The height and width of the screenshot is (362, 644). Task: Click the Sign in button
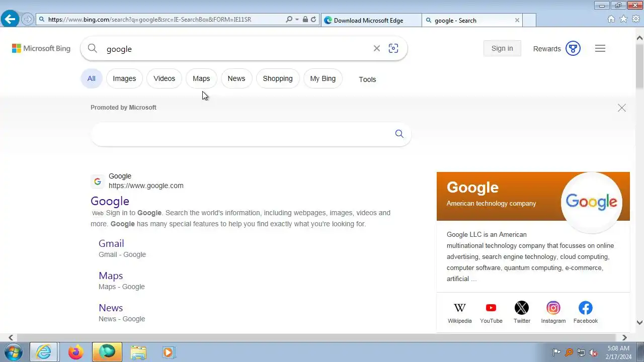coord(502,48)
